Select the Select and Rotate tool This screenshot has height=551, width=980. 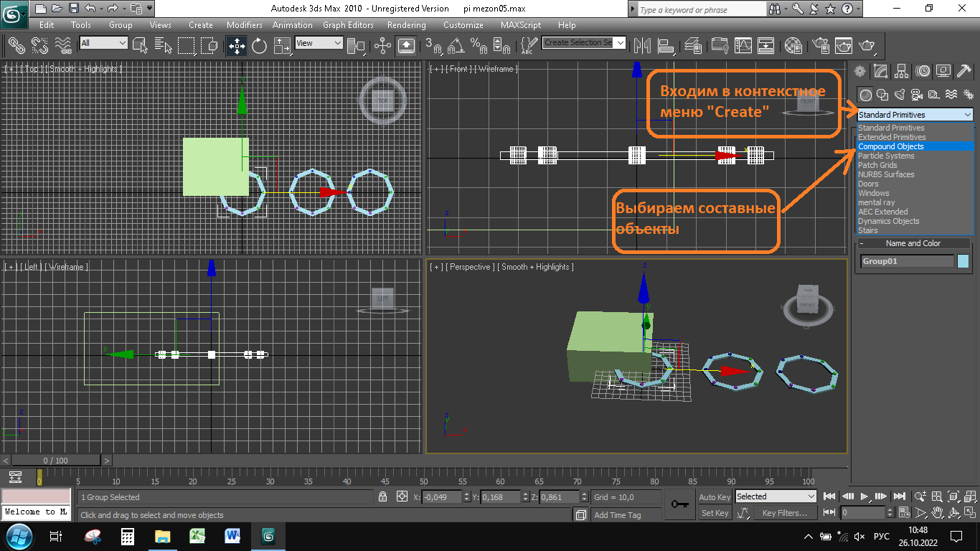point(260,46)
